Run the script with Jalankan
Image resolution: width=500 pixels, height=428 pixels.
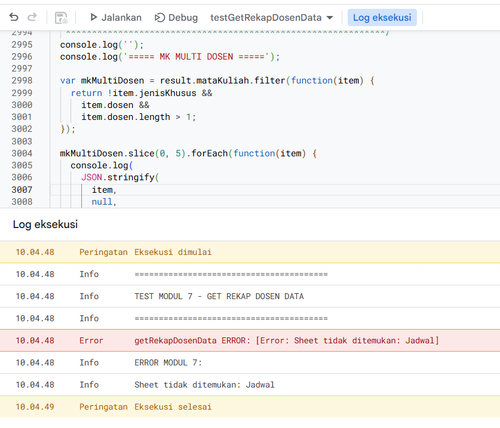115,17
